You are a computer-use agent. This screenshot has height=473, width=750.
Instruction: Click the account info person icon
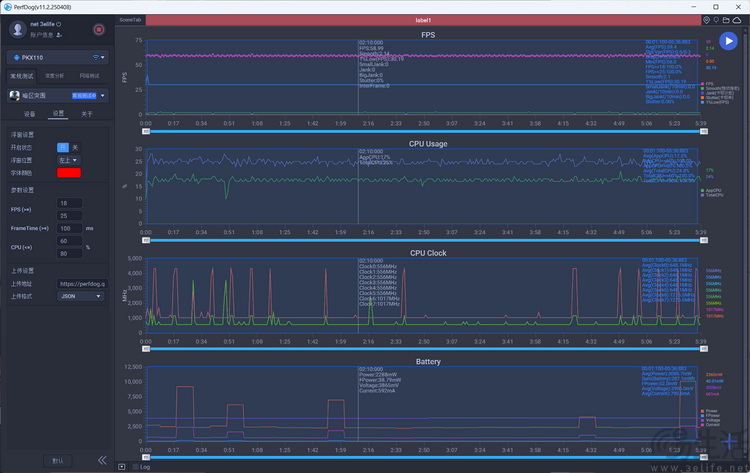(59, 35)
